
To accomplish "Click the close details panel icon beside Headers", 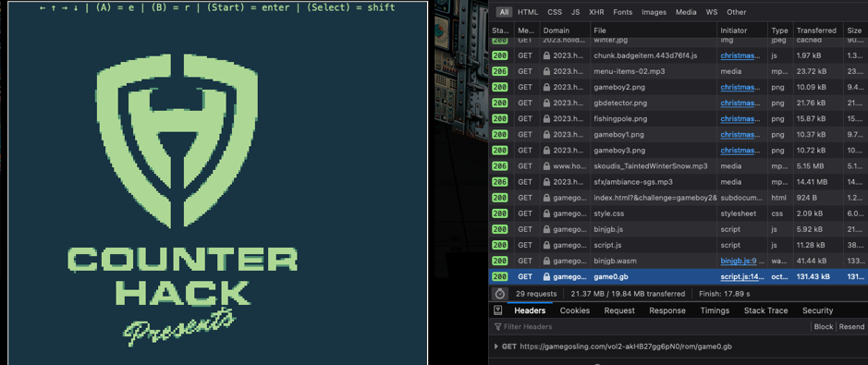I will [497, 310].
